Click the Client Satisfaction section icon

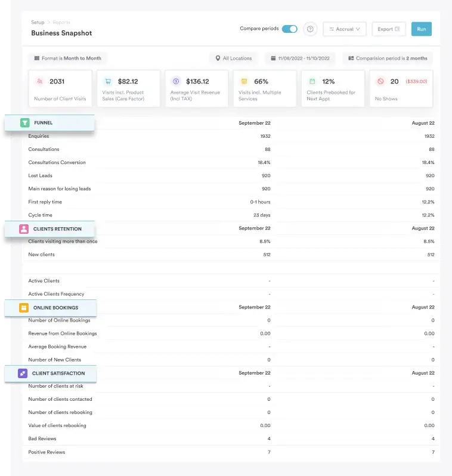(x=23, y=373)
